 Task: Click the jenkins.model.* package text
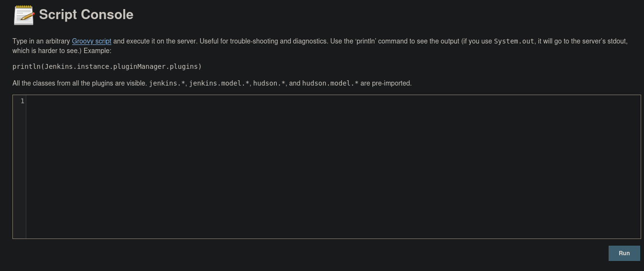(219, 83)
